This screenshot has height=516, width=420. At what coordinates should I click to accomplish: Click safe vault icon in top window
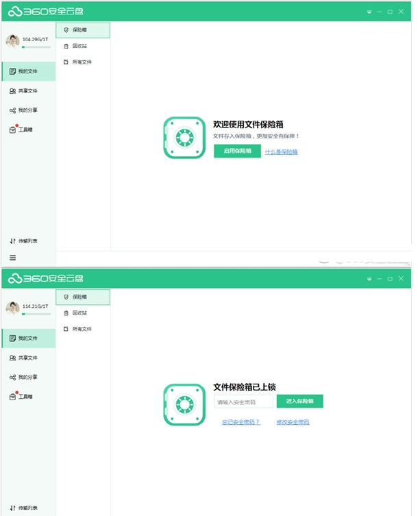pyautogui.click(x=184, y=138)
